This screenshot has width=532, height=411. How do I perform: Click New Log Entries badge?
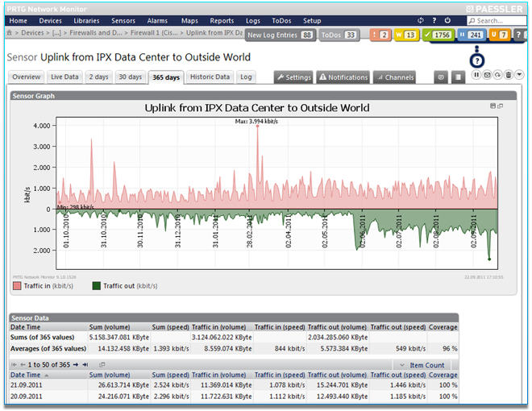[280, 35]
